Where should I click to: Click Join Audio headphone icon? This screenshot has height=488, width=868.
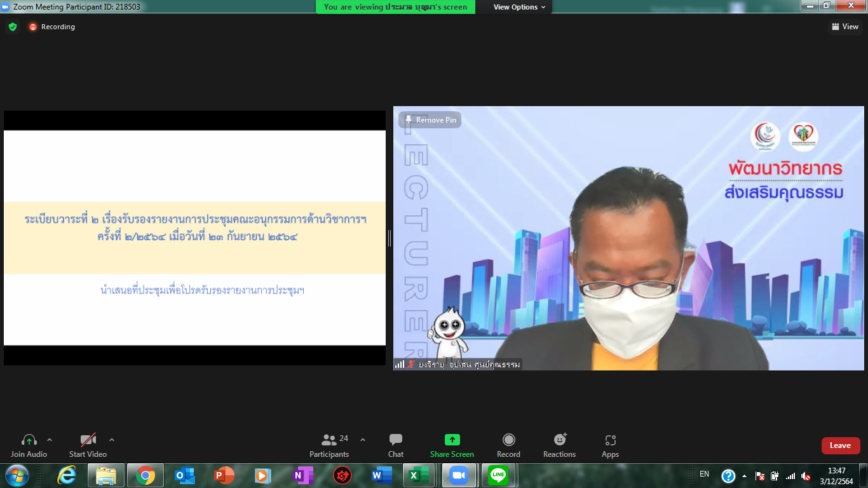coord(29,440)
